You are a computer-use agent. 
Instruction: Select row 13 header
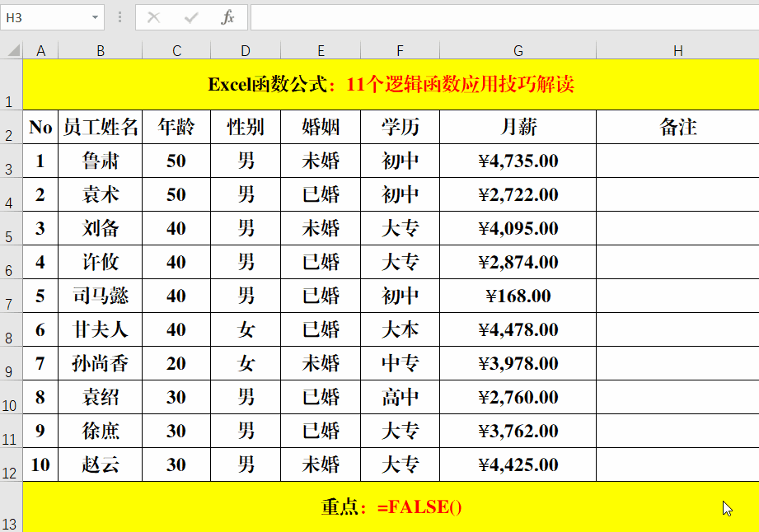coord(12,506)
